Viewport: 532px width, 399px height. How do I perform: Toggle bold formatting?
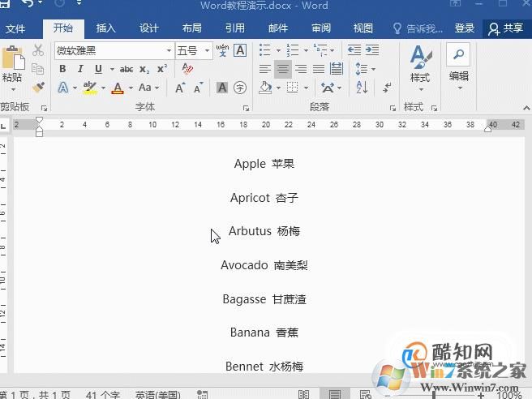point(62,69)
